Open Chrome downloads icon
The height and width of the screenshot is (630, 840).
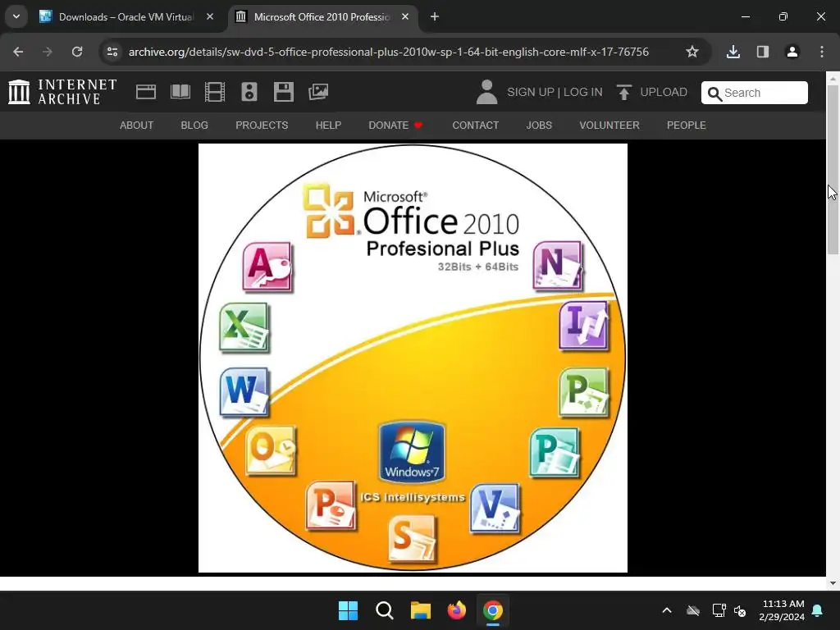pyautogui.click(x=733, y=52)
